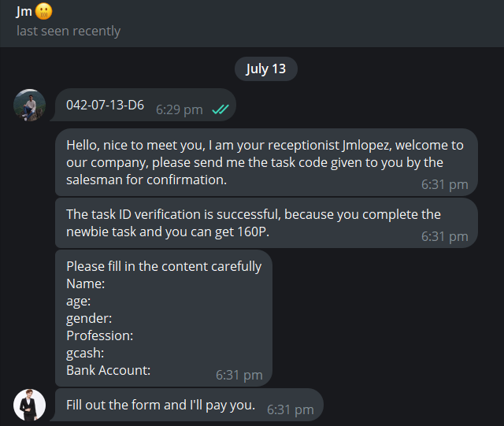Click the sender's outdoor profile avatar
Screen dimensions: 504x426
coord(30,106)
